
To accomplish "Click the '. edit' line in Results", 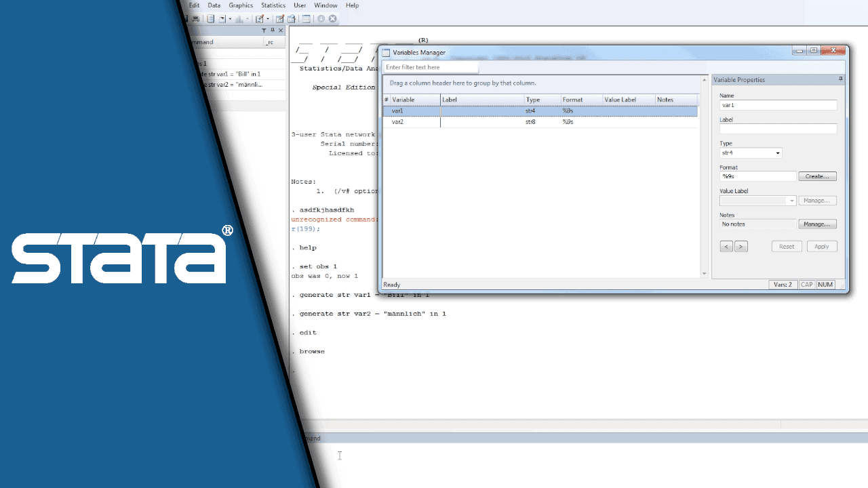I will coord(304,332).
